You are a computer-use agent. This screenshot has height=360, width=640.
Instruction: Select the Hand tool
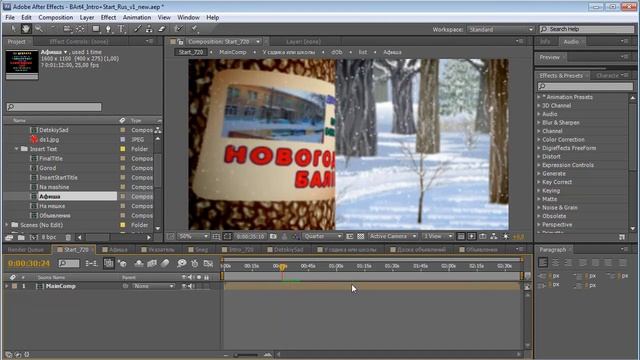[x=26, y=29]
